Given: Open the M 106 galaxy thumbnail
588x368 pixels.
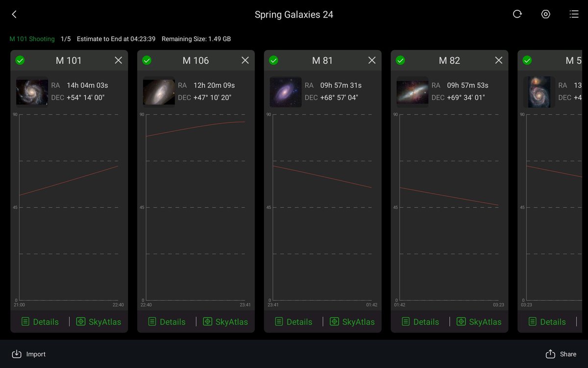Looking at the screenshot, I should (159, 92).
